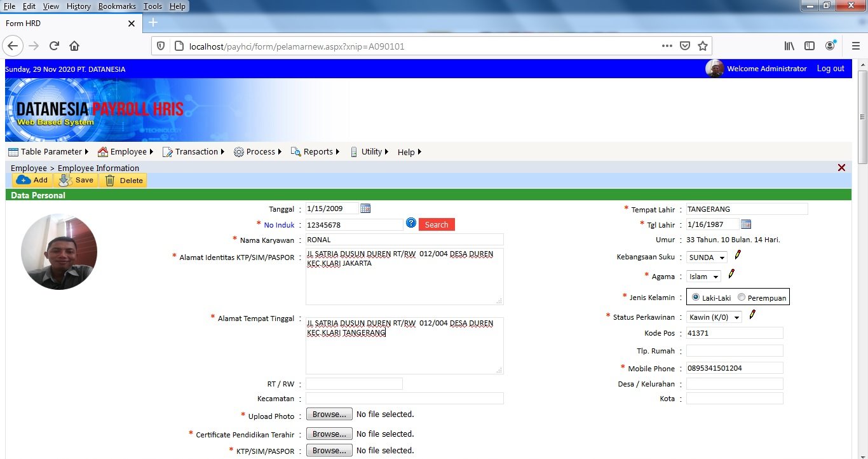This screenshot has height=459, width=868.
Task: Open the Firefox Library icon
Action: click(789, 46)
